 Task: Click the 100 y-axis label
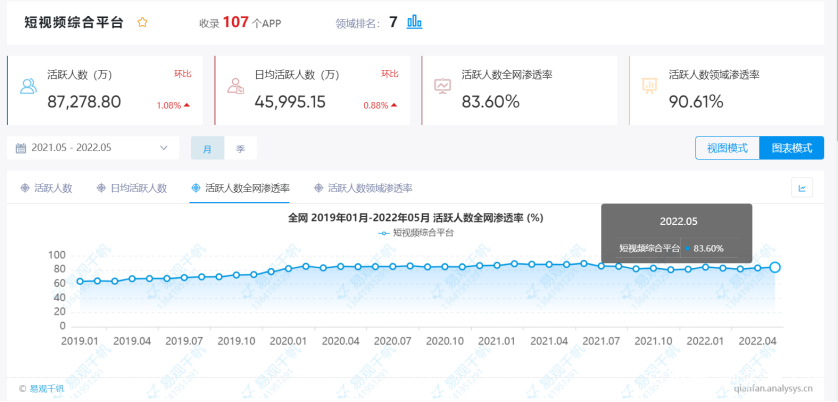57,256
